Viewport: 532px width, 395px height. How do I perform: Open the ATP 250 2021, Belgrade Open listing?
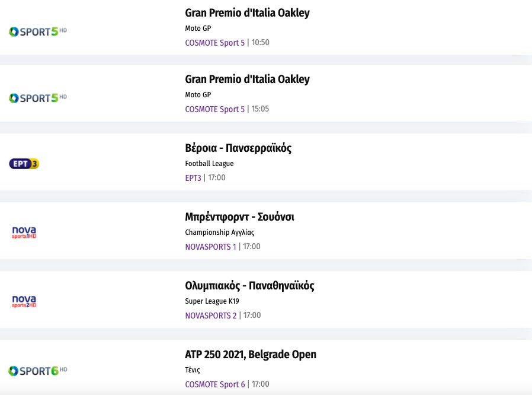click(251, 355)
